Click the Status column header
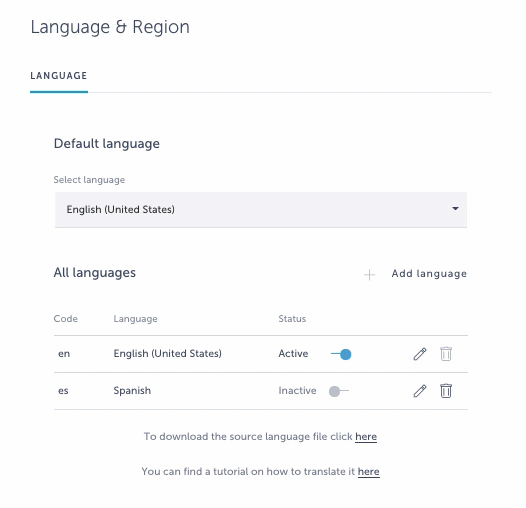The width and height of the screenshot is (526, 508). [292, 319]
